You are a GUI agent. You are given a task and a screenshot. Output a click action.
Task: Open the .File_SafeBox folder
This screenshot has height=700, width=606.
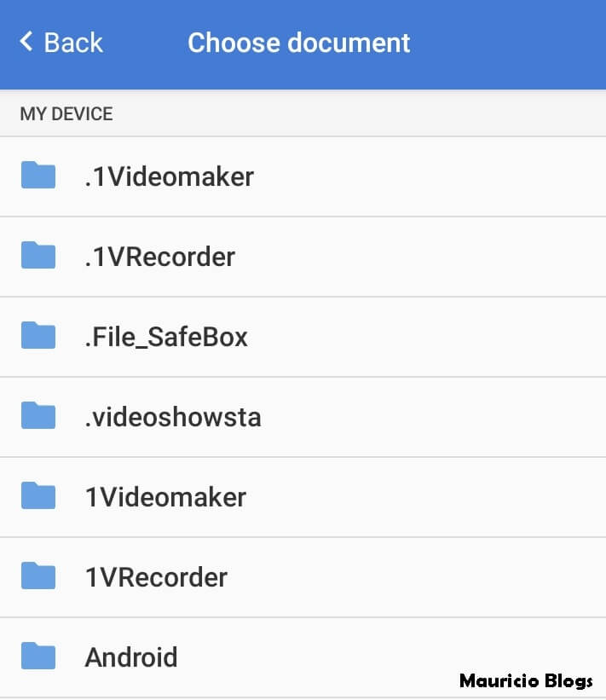164,336
